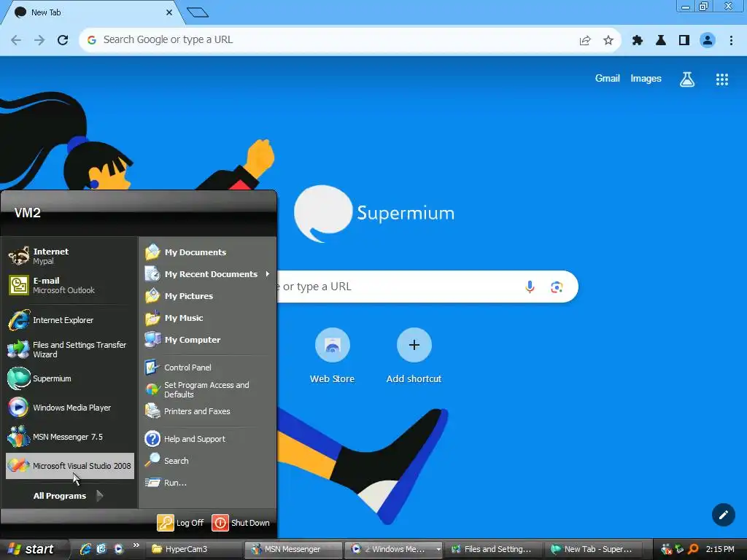The width and height of the screenshot is (747, 560).
Task: Click the browser Extensions puzzle icon
Action: click(638, 40)
